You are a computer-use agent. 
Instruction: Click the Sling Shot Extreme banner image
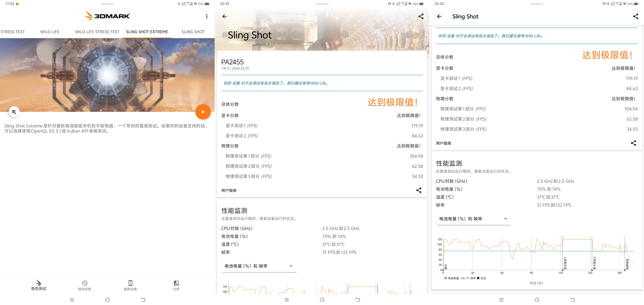(x=107, y=75)
